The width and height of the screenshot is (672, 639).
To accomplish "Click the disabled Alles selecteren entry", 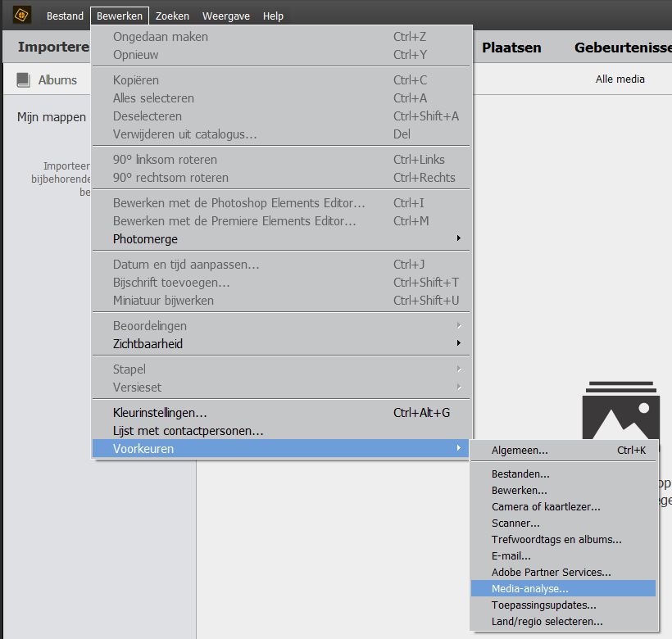I will click(281, 98).
